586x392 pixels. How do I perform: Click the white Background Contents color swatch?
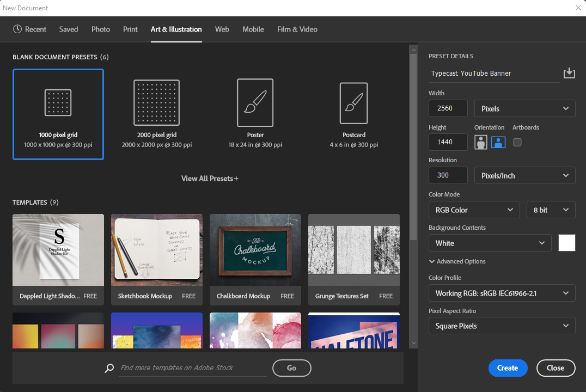click(566, 243)
